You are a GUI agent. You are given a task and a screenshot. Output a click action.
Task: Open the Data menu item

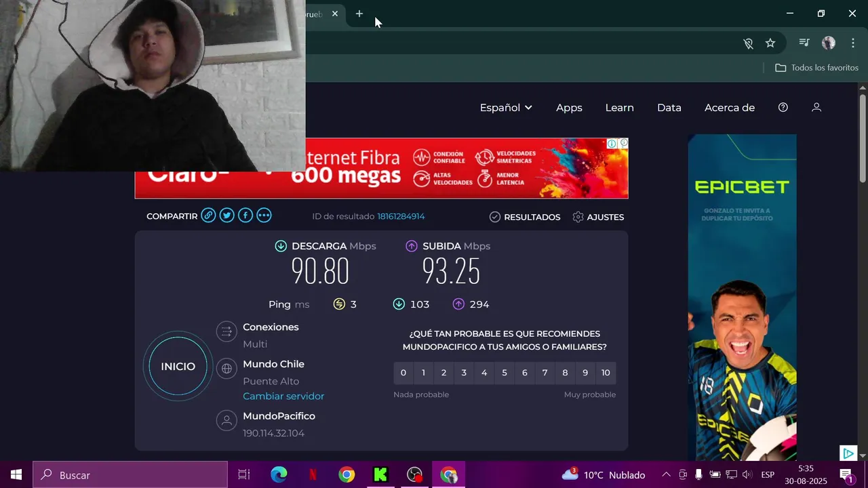(x=669, y=107)
